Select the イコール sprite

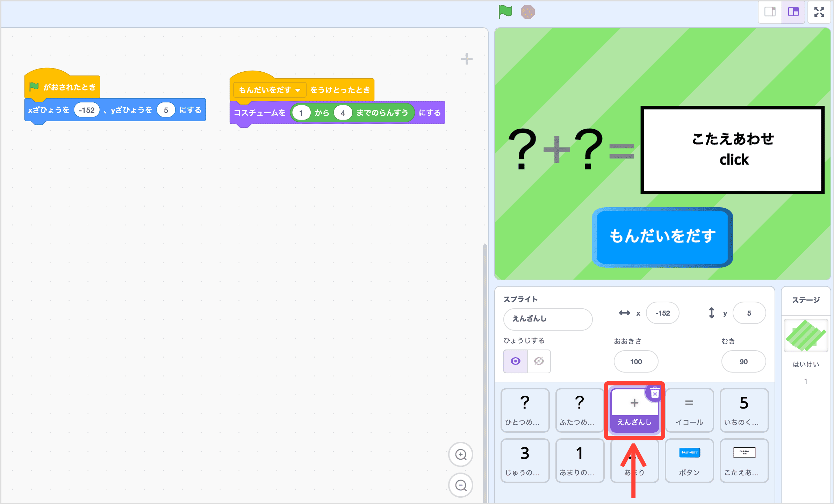[689, 411]
